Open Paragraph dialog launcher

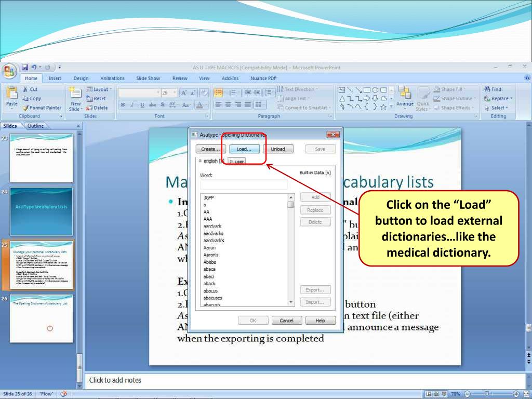point(330,116)
